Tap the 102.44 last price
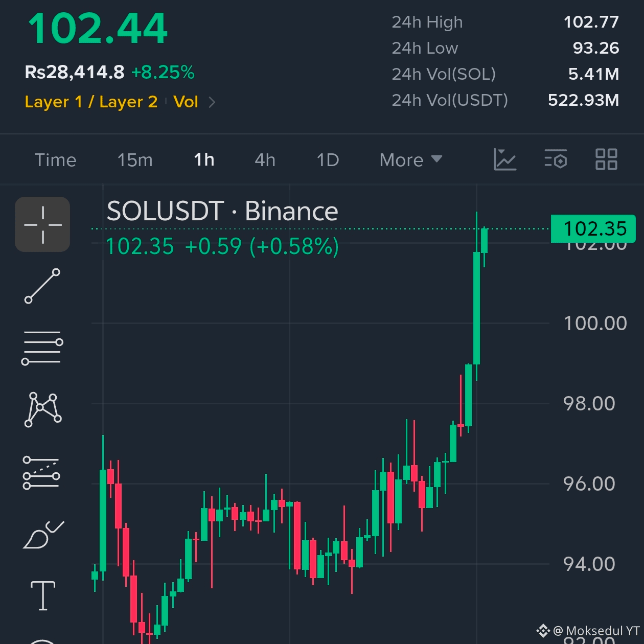 (98, 29)
